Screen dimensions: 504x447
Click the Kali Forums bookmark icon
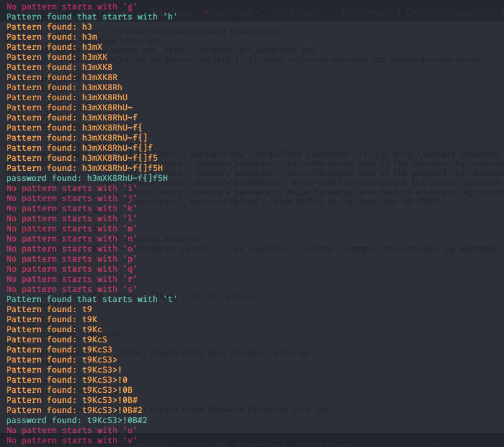pos(264,13)
